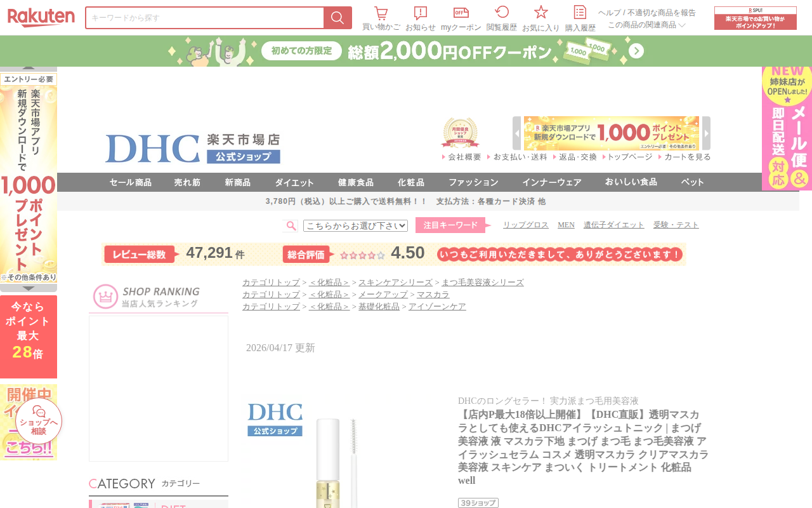Click the メークアップ breadcrumb link

383,295
